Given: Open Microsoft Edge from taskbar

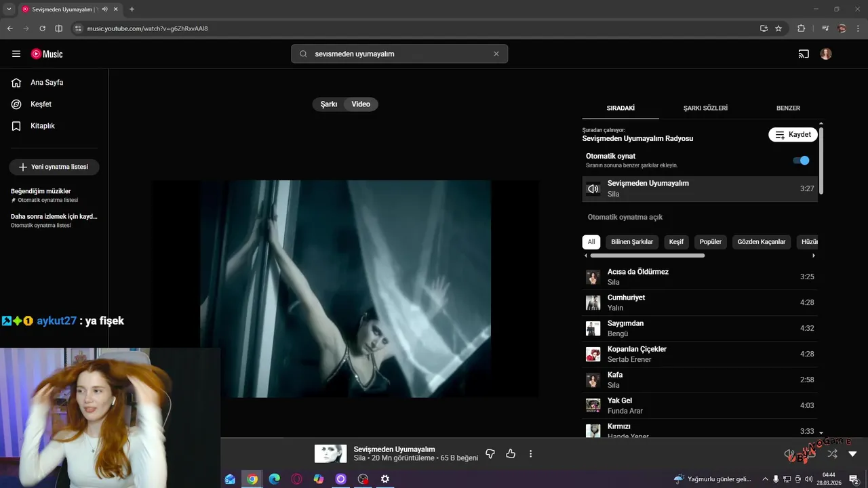Looking at the screenshot, I should pos(274,479).
